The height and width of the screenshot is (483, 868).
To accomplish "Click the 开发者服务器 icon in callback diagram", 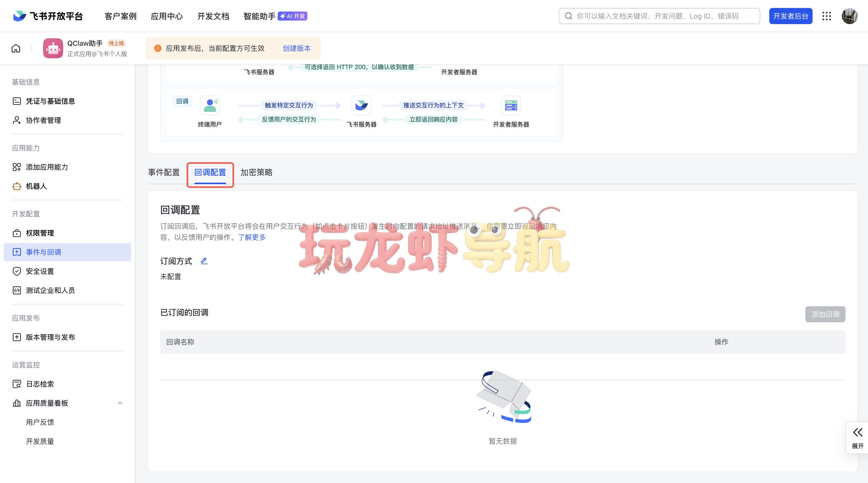I will pos(511,105).
